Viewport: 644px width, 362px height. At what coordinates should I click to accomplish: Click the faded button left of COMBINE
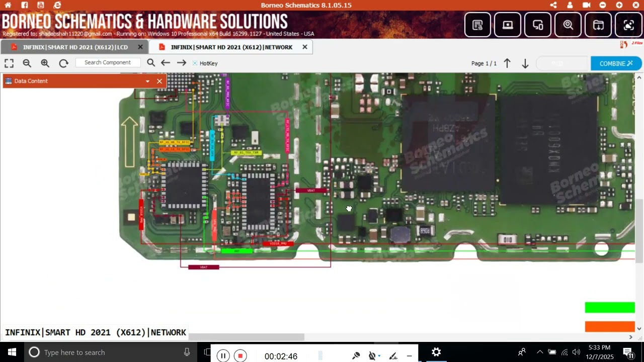(x=562, y=63)
